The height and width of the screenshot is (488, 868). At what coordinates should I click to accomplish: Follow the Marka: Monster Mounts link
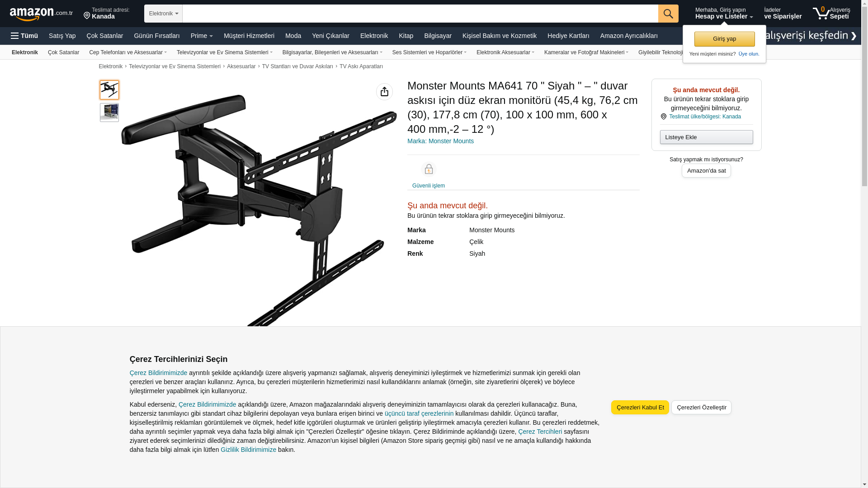440,141
